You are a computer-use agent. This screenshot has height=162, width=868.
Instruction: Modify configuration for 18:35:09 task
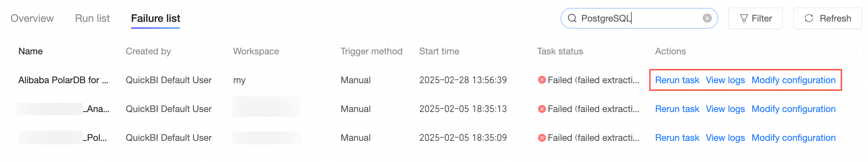pos(793,138)
